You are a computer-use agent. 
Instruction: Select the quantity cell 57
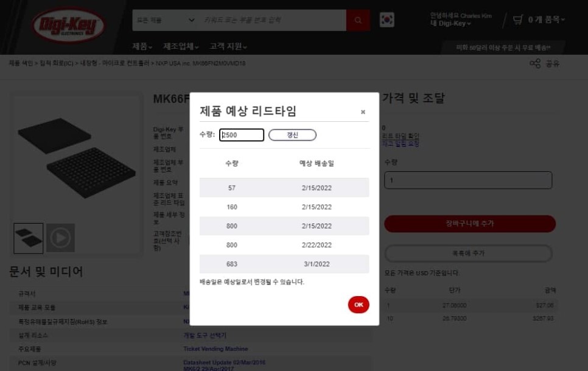coord(232,188)
